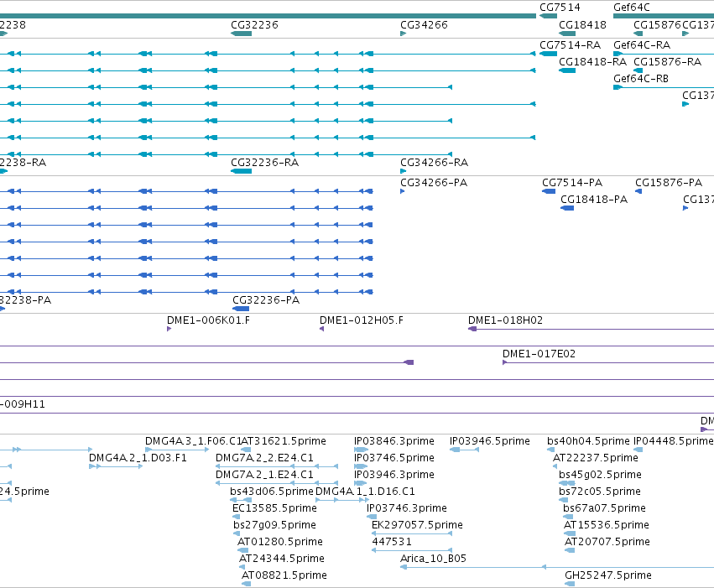Select the EC13585.5prime EST label

coord(274,508)
